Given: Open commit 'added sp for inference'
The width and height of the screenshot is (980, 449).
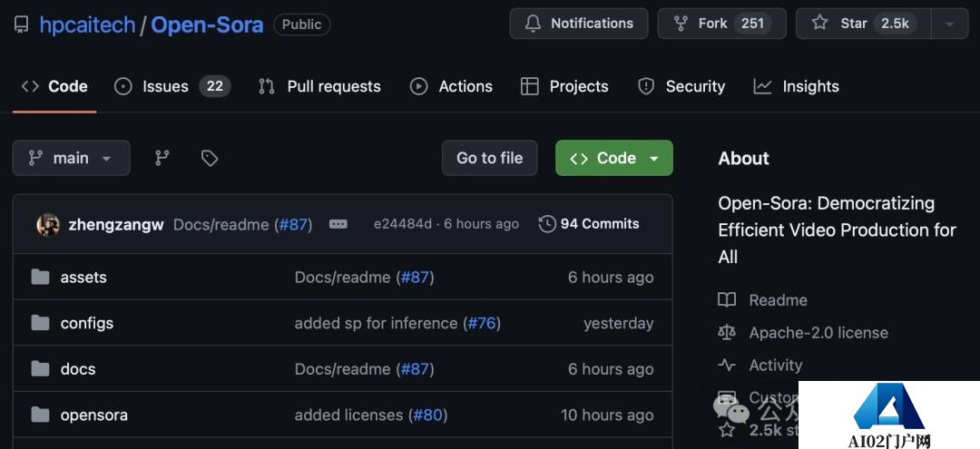Looking at the screenshot, I should click(377, 324).
